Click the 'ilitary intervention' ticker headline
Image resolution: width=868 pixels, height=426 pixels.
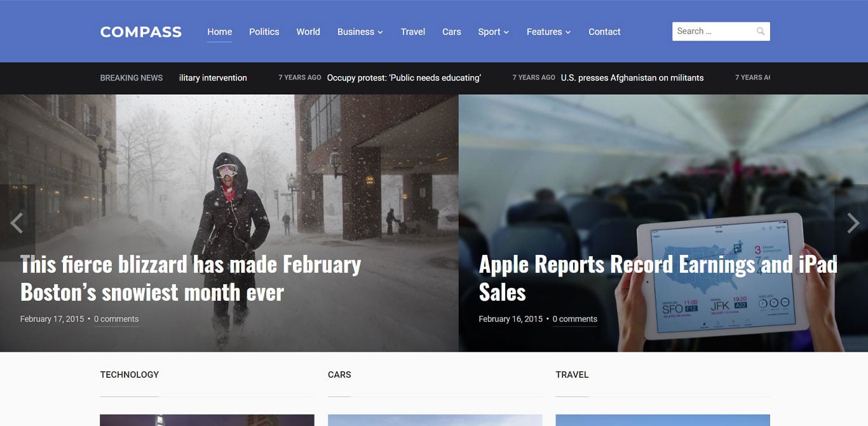[x=213, y=78]
